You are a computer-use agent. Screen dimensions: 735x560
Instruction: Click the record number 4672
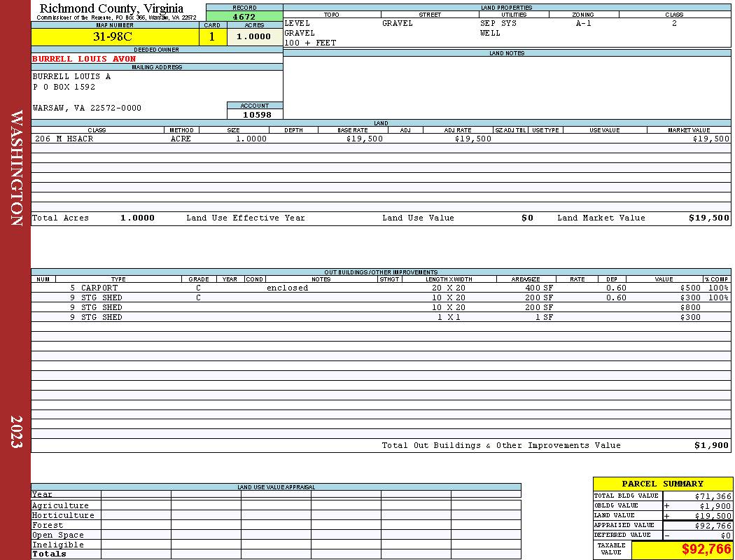244,16
